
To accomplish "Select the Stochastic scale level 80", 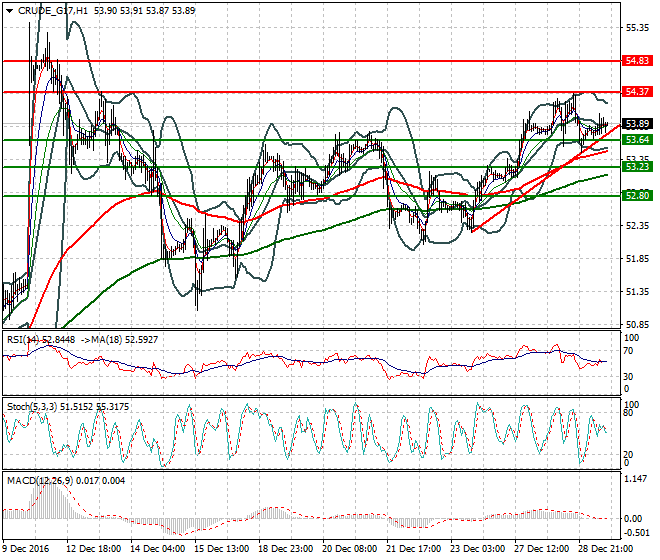I will tap(628, 413).
